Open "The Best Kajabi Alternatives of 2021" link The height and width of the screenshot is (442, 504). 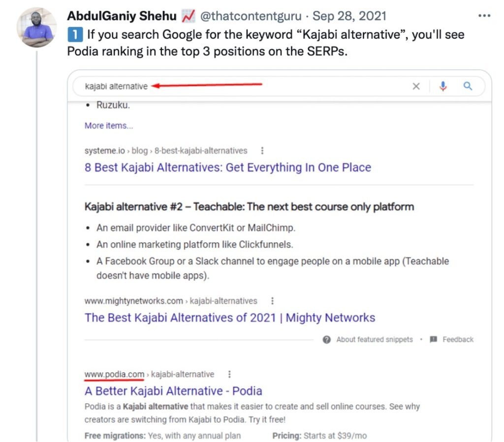point(229,317)
